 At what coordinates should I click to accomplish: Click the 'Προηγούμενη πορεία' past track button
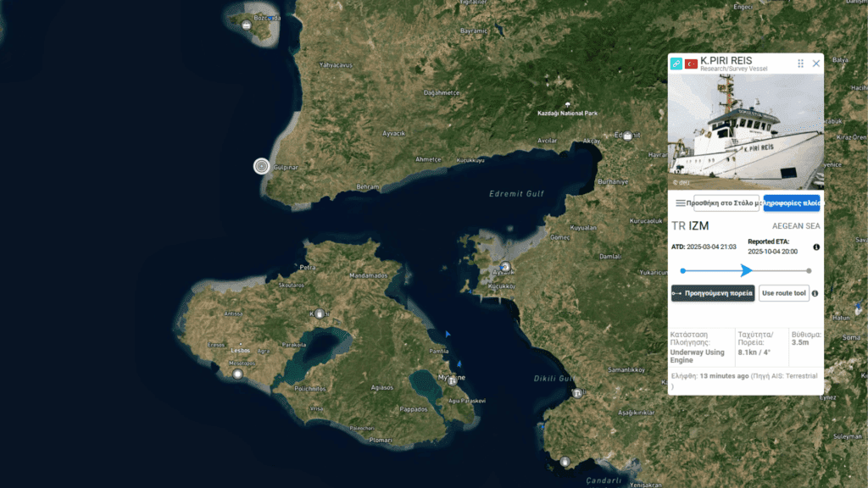click(x=712, y=293)
